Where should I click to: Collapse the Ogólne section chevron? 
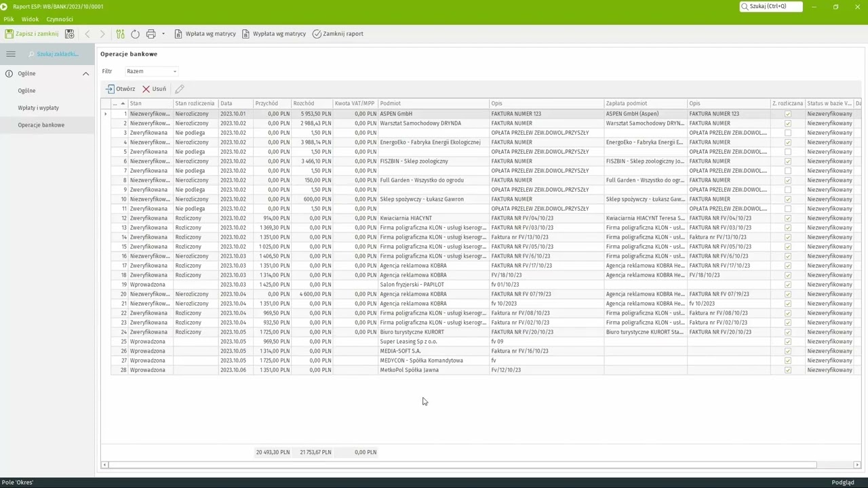85,73
